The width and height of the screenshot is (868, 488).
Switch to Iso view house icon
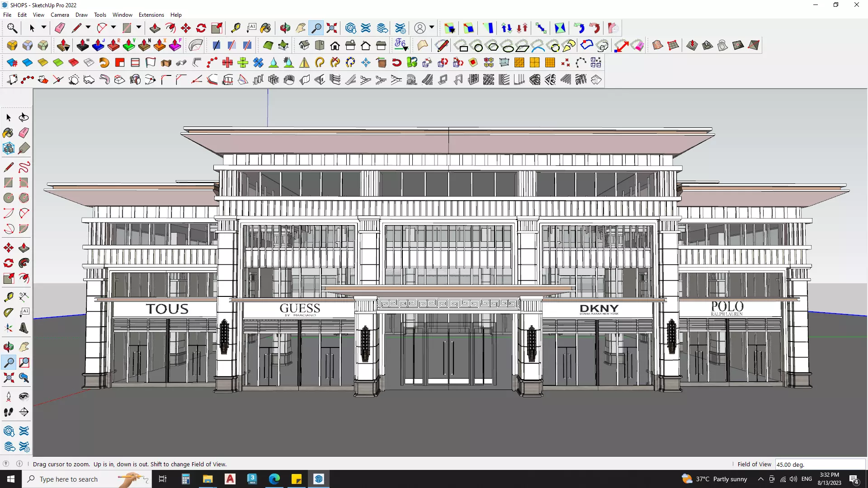(304, 45)
